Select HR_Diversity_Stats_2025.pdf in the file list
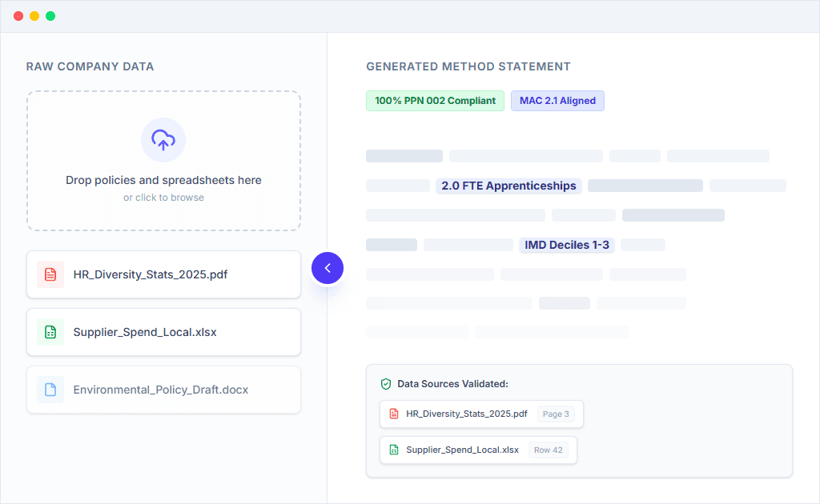 coord(152,274)
